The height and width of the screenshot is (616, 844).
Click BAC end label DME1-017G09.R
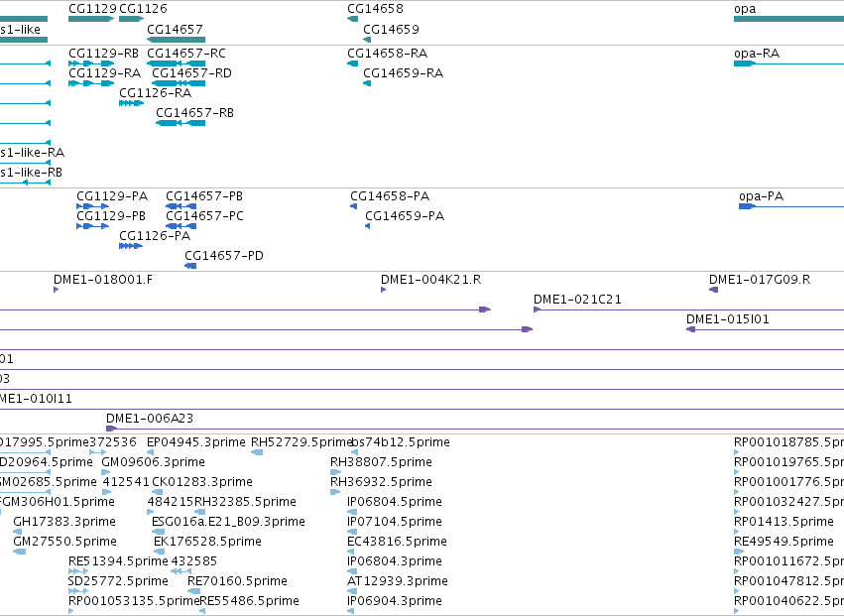tap(760, 280)
